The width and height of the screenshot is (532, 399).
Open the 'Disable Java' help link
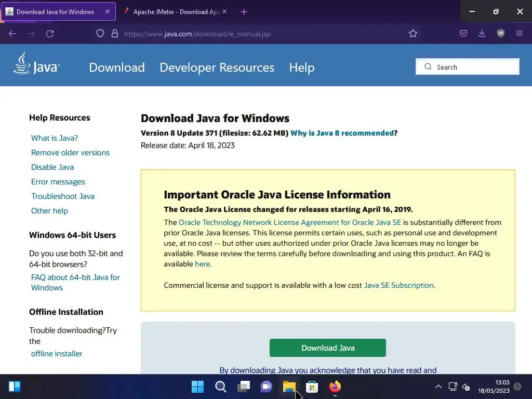(x=52, y=167)
